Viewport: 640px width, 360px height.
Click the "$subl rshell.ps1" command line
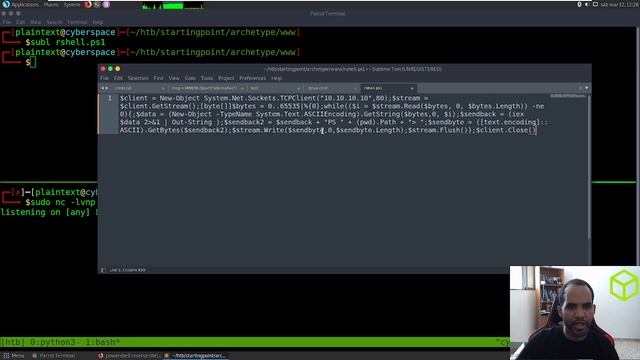tap(65, 42)
